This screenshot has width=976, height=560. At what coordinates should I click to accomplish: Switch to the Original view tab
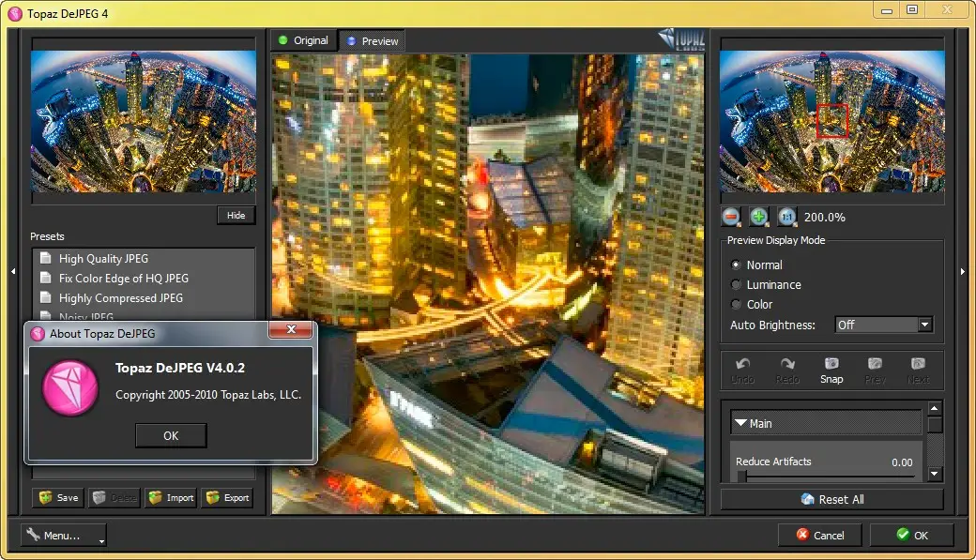pos(304,40)
